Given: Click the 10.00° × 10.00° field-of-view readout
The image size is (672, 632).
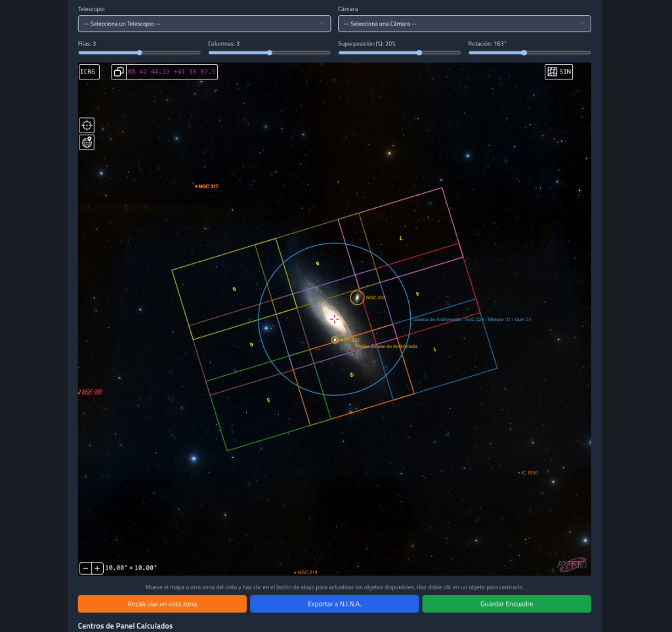Looking at the screenshot, I should click(x=131, y=568).
